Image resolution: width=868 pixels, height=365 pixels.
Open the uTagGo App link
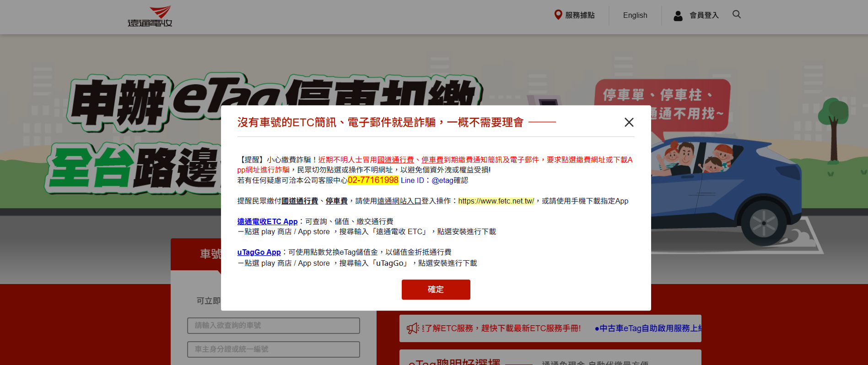tap(259, 252)
